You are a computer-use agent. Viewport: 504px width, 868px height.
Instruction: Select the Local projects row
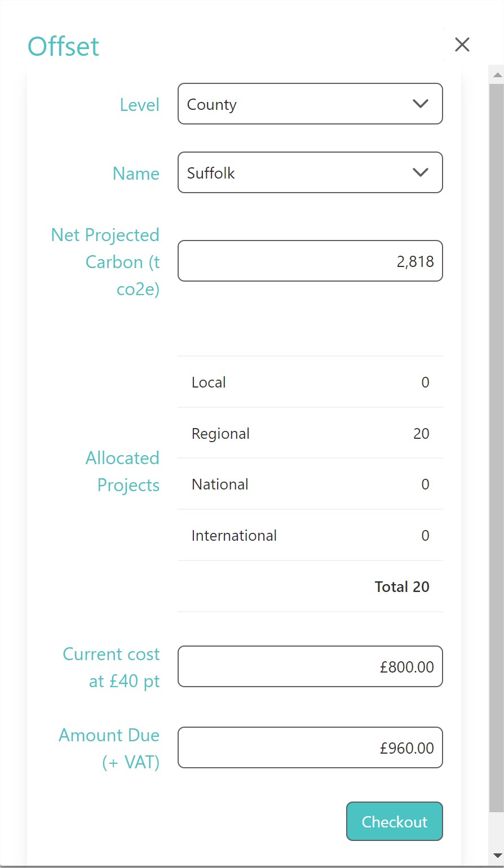tap(310, 382)
